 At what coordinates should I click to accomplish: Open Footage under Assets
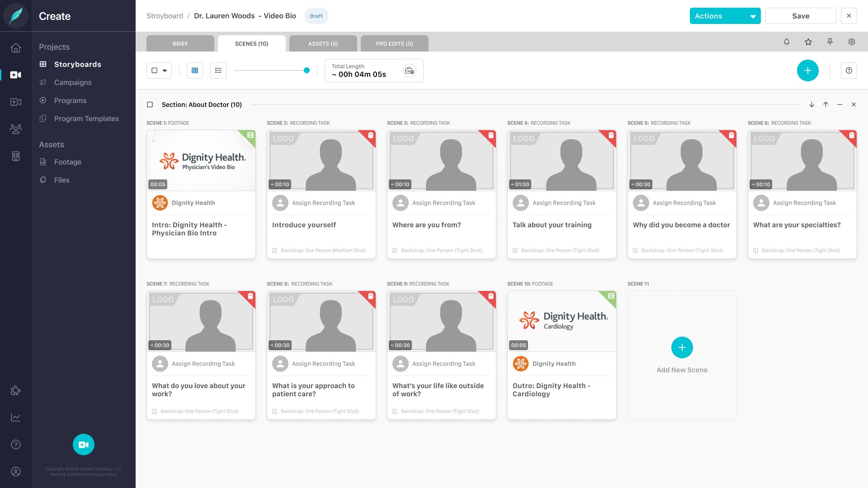point(68,162)
